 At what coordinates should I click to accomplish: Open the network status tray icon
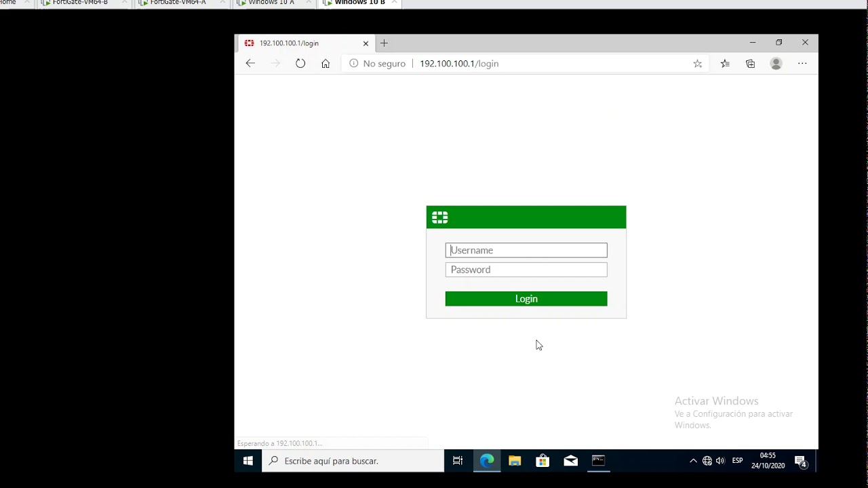tap(707, 461)
